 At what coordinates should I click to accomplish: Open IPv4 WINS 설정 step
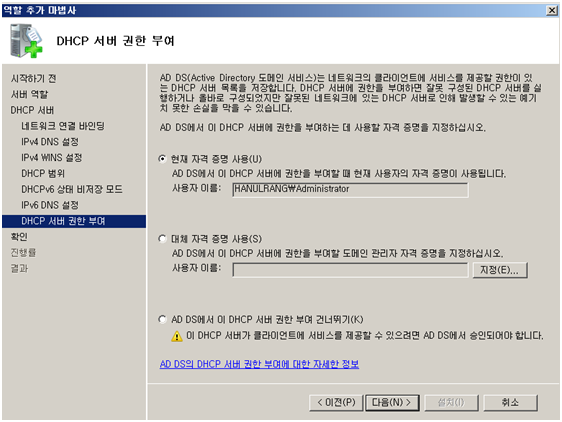pyautogui.click(x=52, y=157)
